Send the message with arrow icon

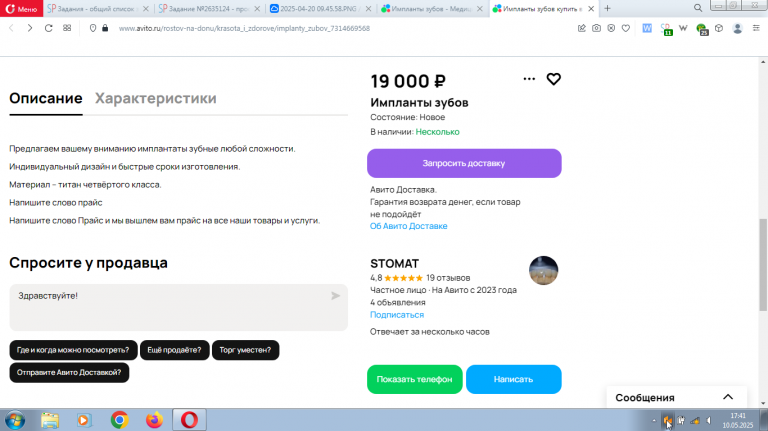click(336, 295)
